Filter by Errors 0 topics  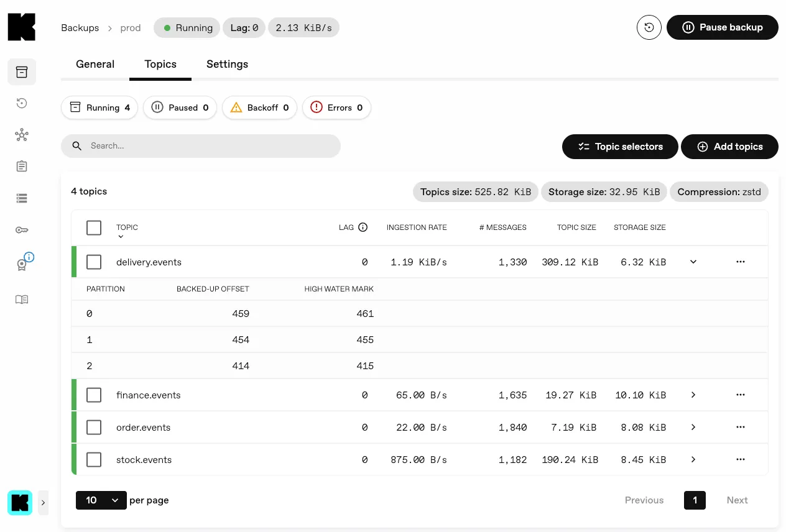[336, 108]
